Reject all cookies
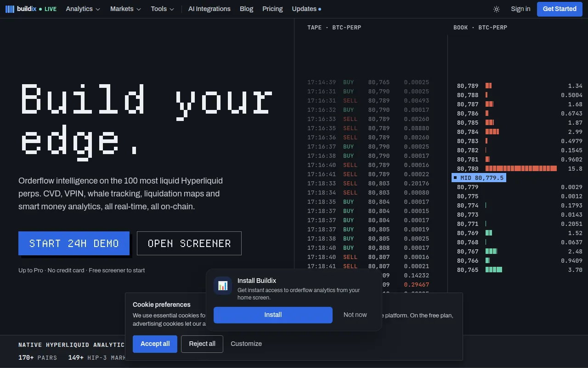588x368 pixels. point(202,344)
